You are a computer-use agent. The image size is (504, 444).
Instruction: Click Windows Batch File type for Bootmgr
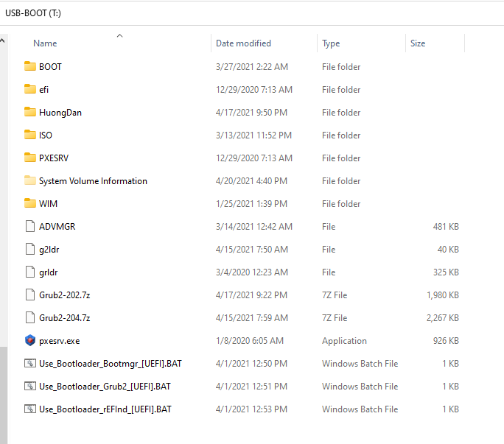pyautogui.click(x=360, y=364)
